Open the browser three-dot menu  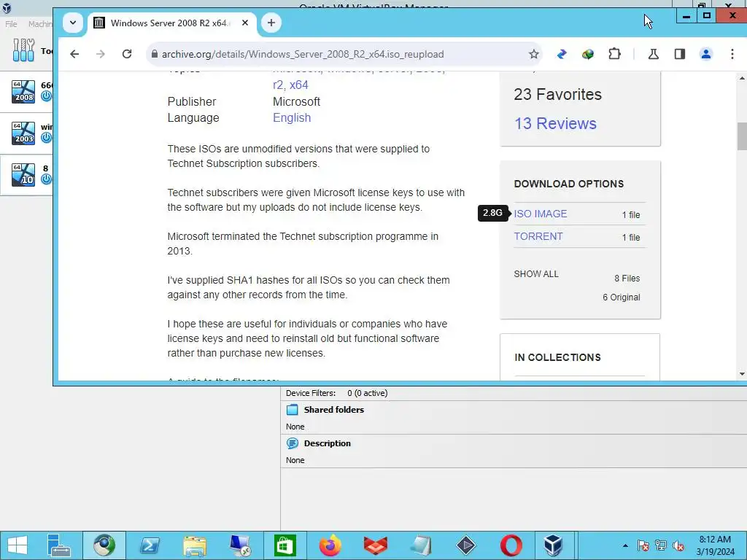pos(732,54)
